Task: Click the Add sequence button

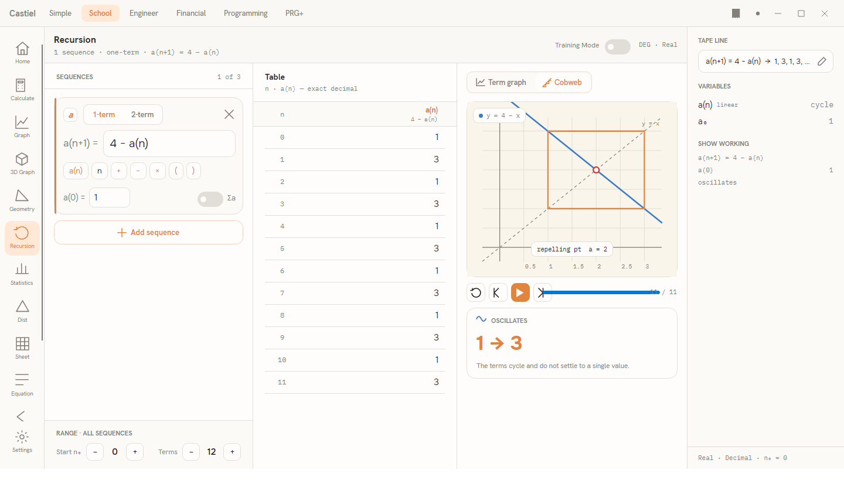Action: pos(148,233)
